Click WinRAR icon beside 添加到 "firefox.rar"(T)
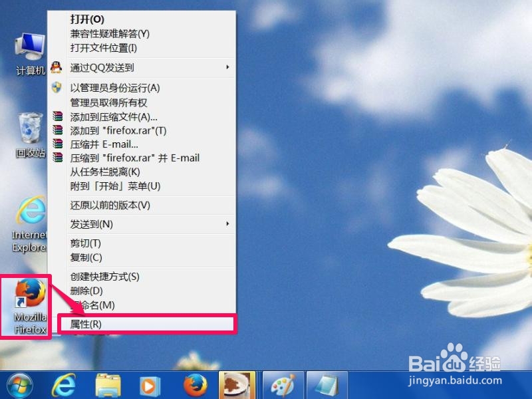 point(58,130)
